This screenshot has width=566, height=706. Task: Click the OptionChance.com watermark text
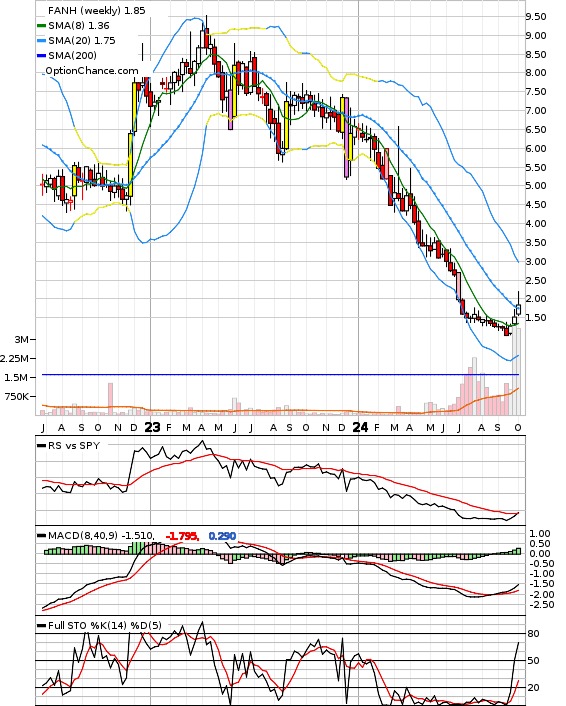point(92,71)
